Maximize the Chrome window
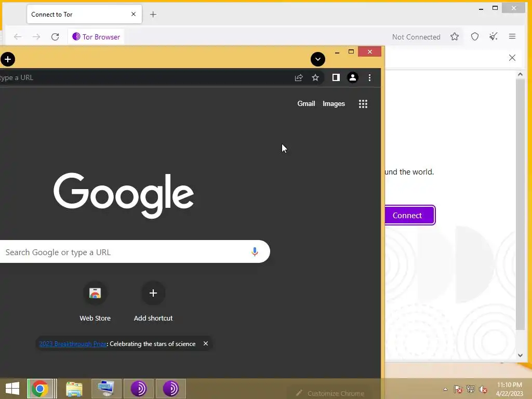 (351, 51)
